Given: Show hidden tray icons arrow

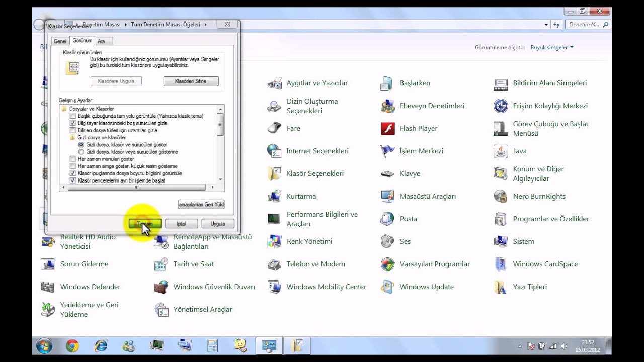Looking at the screenshot, I should 520,346.
